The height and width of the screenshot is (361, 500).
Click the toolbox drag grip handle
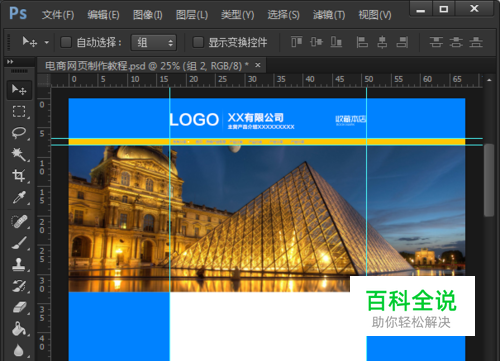(19, 71)
